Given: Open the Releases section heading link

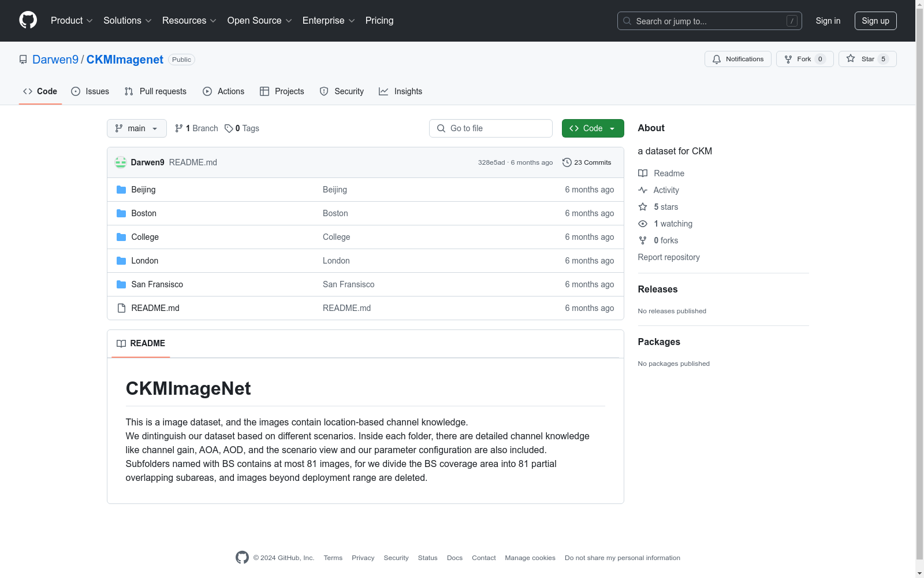Looking at the screenshot, I should [x=658, y=289].
